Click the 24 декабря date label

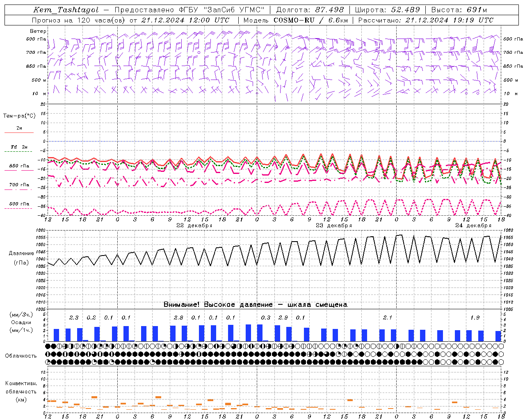pos(473,226)
